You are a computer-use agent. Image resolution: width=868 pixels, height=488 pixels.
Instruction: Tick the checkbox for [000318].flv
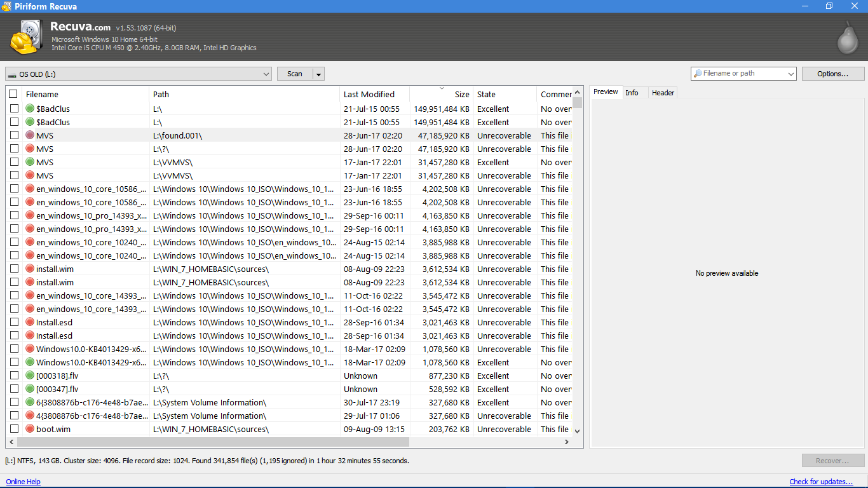point(14,376)
